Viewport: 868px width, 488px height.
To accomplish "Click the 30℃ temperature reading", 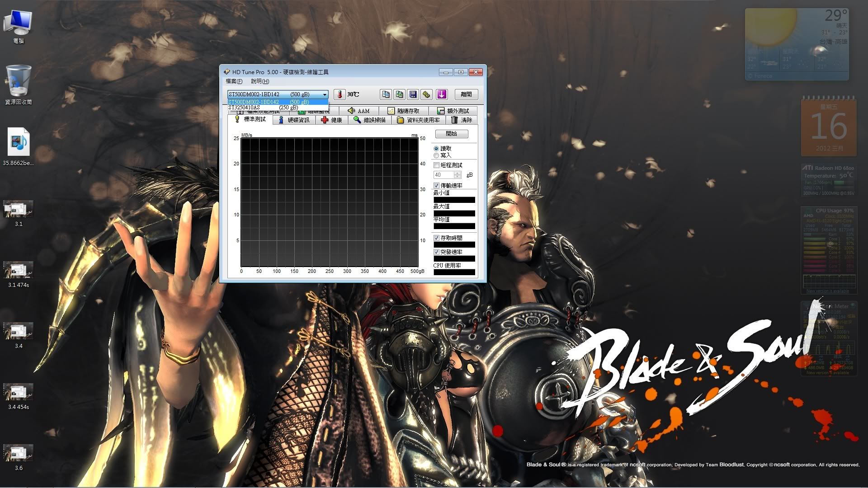I will pyautogui.click(x=353, y=94).
